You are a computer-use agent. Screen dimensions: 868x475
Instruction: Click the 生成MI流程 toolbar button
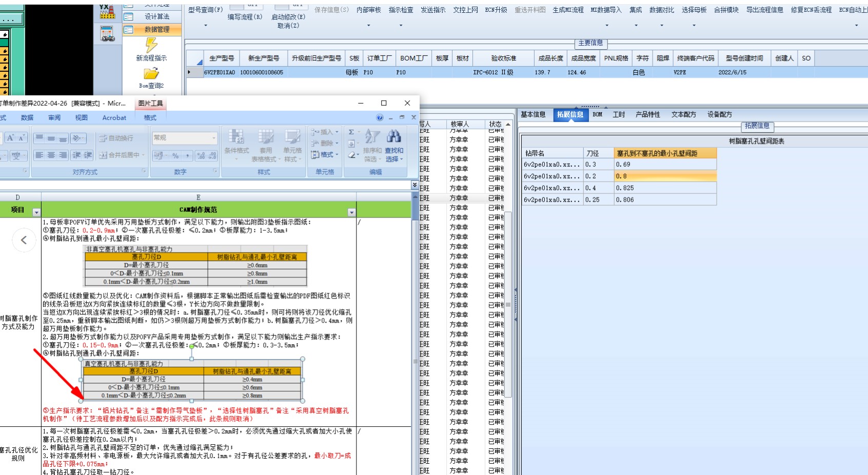568,10
